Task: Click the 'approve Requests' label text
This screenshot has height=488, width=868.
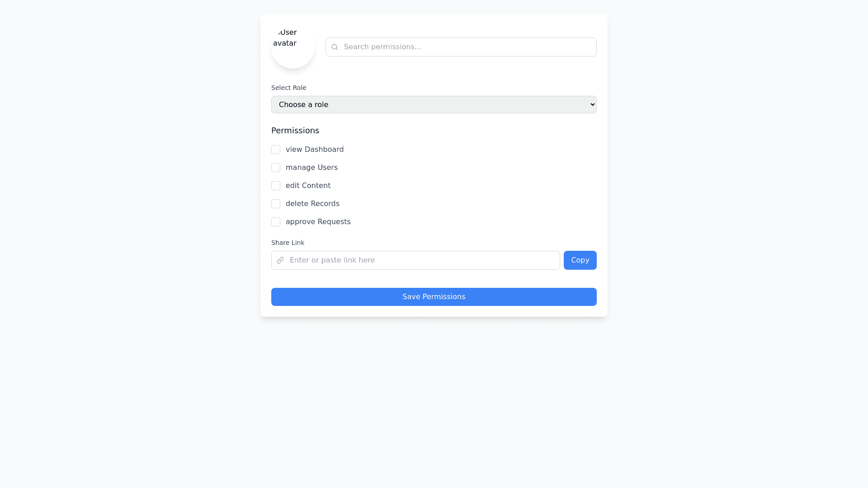Action: tap(318, 222)
